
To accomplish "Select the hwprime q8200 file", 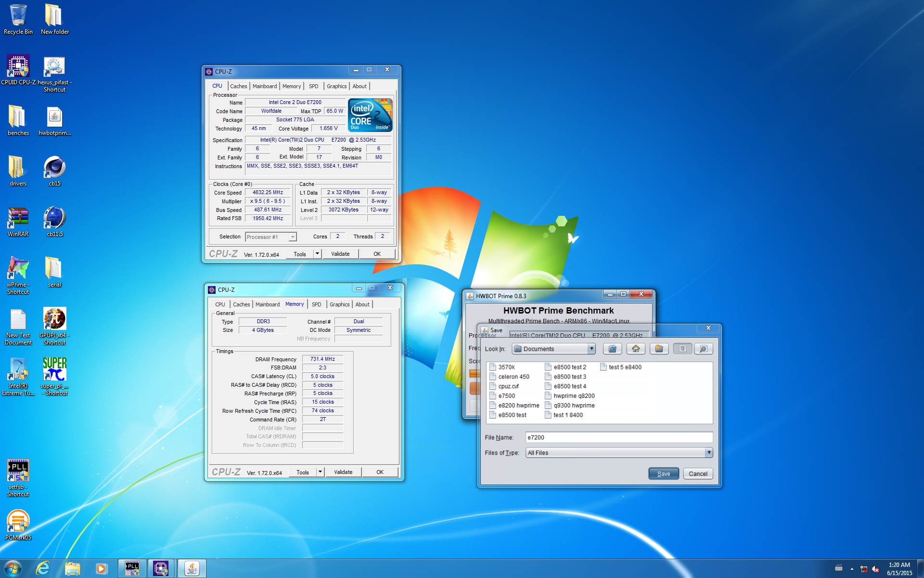I will pos(570,396).
